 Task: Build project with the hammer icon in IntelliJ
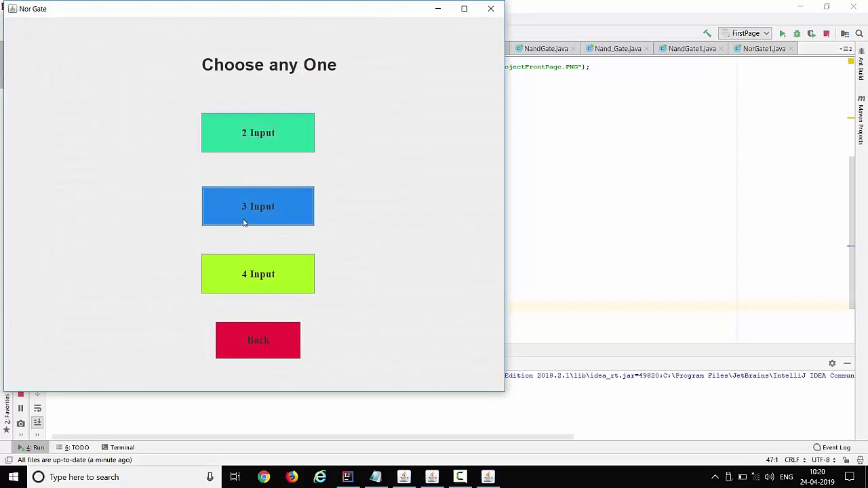[707, 33]
